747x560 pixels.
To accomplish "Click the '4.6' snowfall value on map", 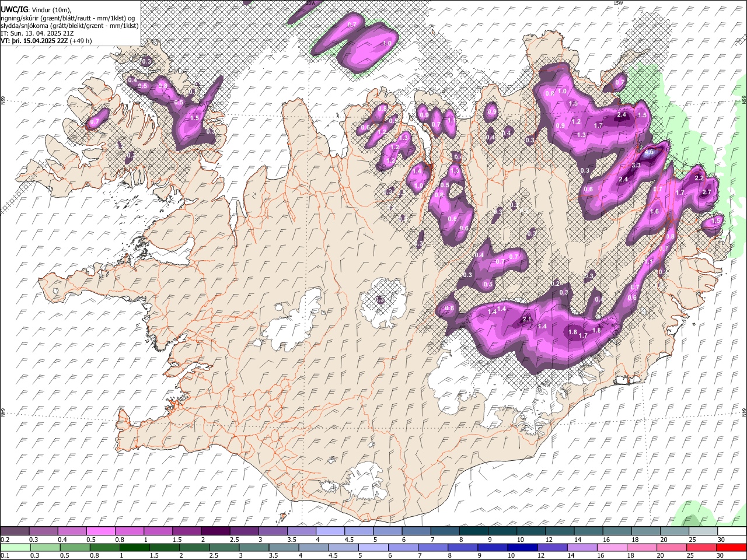I will [x=650, y=152].
